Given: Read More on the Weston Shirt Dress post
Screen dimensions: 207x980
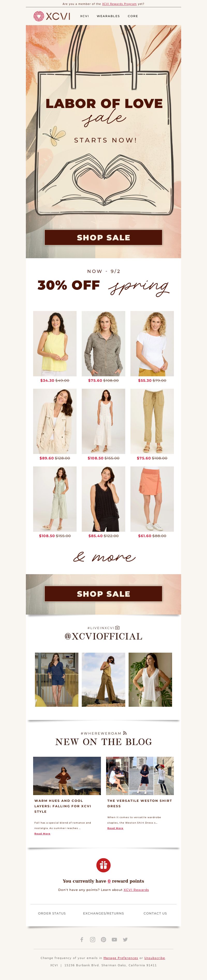Looking at the screenshot, I should (x=115, y=828).
